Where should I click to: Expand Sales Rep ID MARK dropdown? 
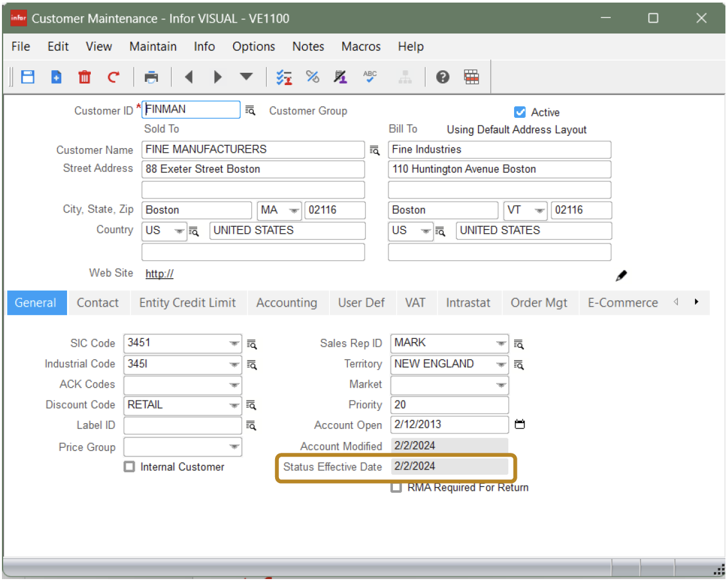pyautogui.click(x=501, y=344)
